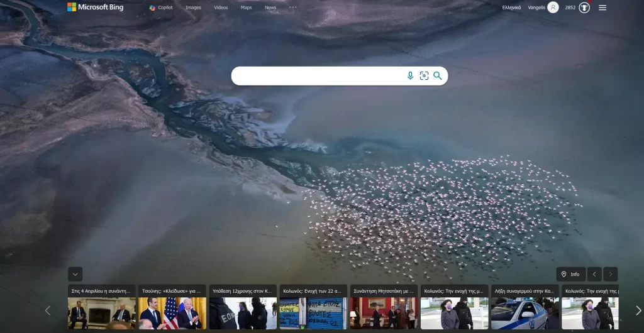644x333 pixels.
Task: Open news card 'Κολωνός: Ενοχή των 22 α...'
Action: tap(313, 307)
